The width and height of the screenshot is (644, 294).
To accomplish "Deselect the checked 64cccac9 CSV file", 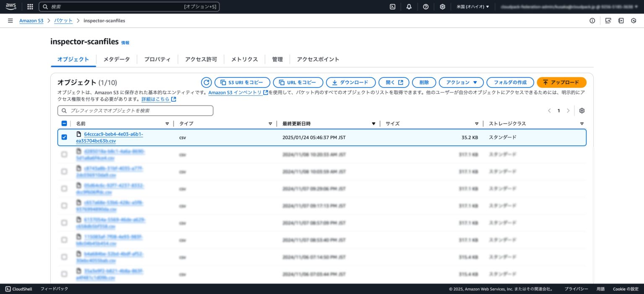I will pos(64,137).
